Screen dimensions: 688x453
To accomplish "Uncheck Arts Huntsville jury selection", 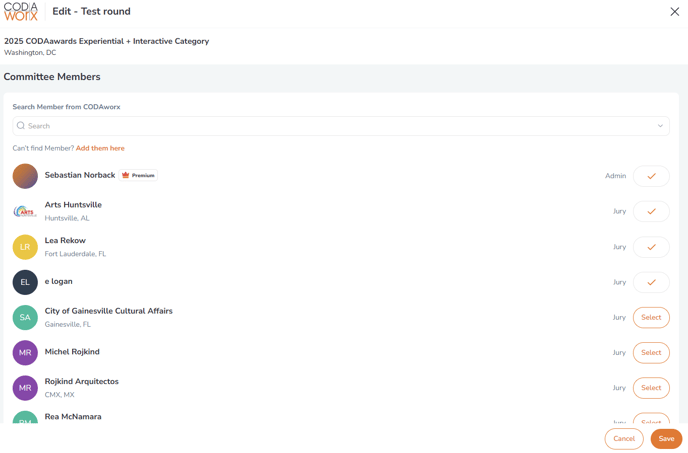I will [x=651, y=211].
